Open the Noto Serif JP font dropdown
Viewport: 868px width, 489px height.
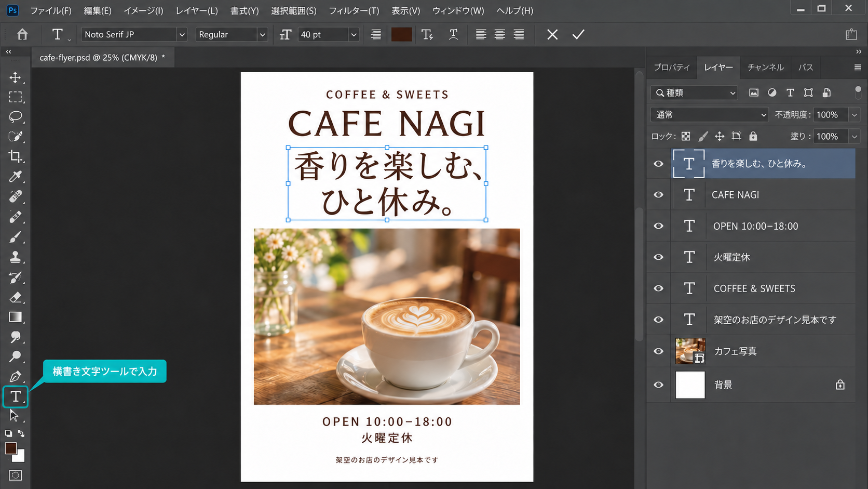tap(182, 34)
